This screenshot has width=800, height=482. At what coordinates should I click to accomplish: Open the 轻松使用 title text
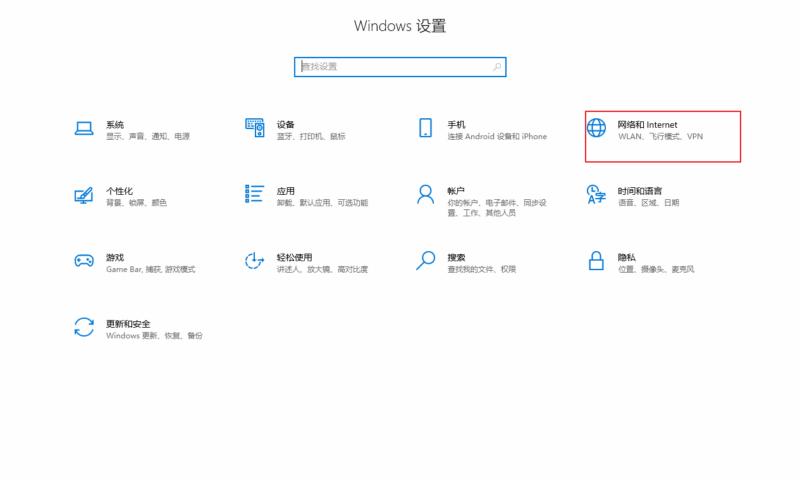click(295, 257)
